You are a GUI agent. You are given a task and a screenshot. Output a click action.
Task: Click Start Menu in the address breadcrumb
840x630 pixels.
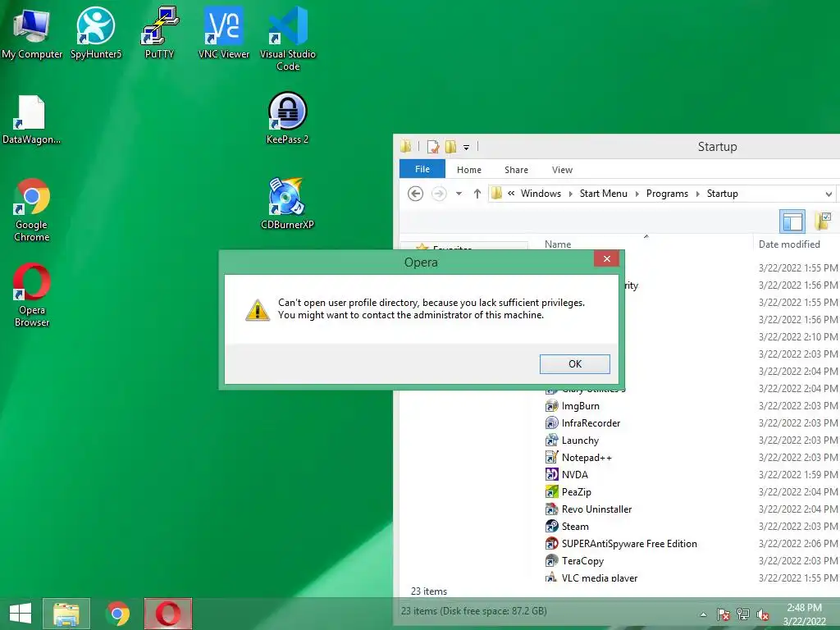(x=603, y=194)
